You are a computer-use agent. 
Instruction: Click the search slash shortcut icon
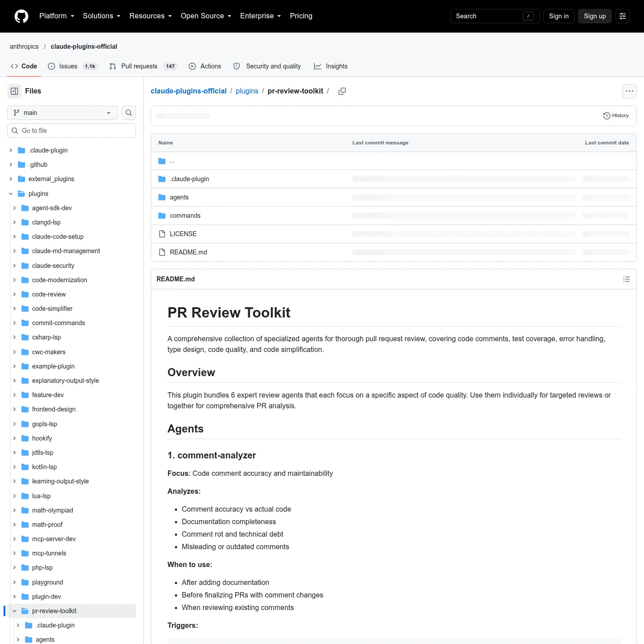[x=528, y=16]
